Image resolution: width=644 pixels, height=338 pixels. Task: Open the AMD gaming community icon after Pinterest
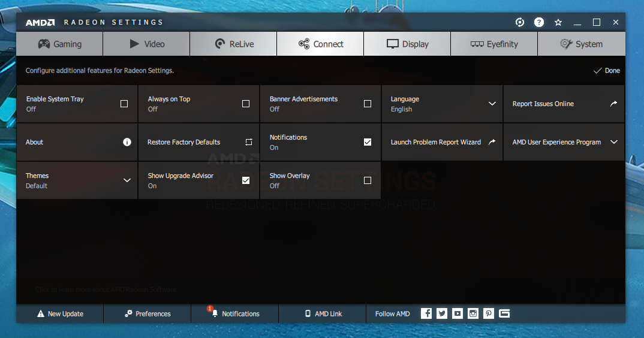click(504, 313)
